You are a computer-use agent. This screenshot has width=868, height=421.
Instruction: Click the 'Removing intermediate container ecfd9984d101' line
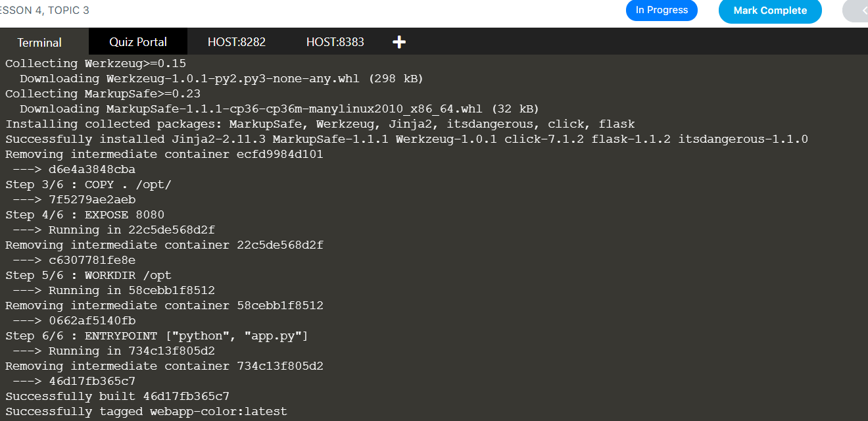164,155
